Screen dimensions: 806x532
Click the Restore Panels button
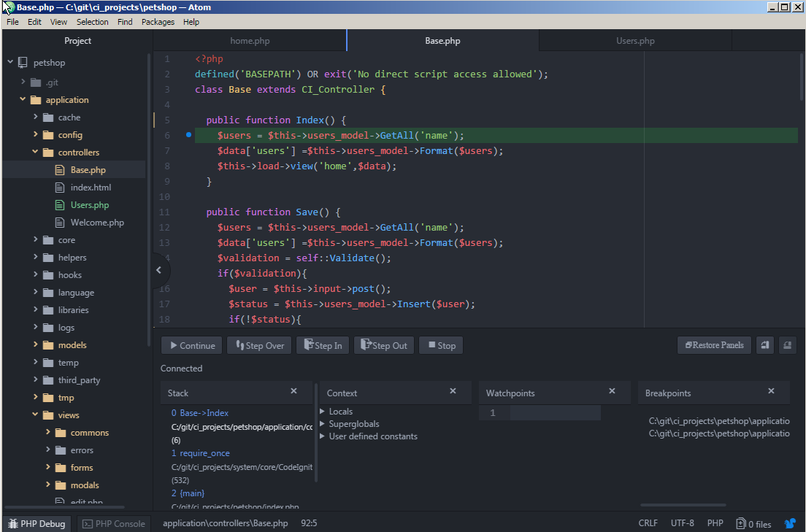[x=713, y=344]
